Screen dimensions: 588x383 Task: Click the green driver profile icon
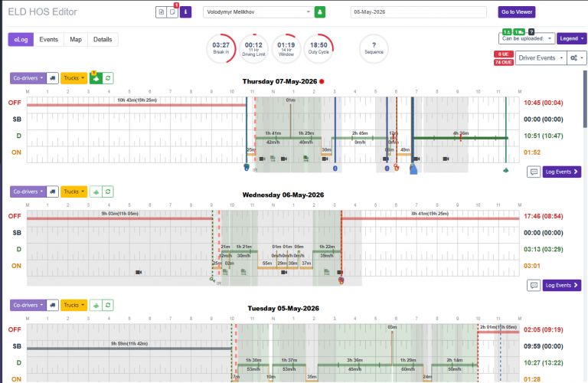pos(320,12)
